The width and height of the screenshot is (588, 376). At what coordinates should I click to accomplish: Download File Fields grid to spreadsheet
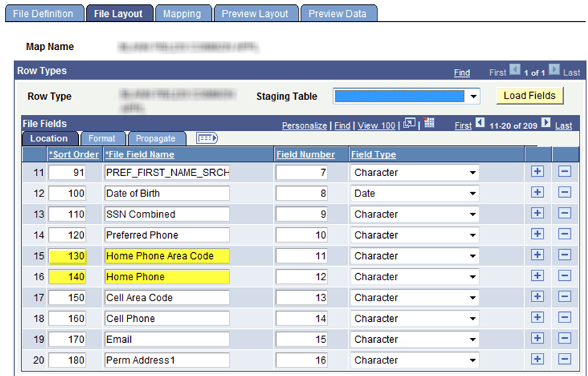coord(429,123)
